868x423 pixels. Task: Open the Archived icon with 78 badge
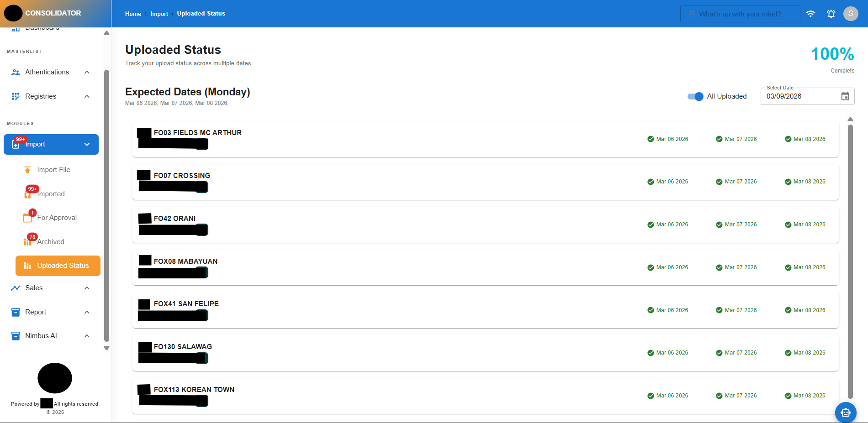(28, 241)
